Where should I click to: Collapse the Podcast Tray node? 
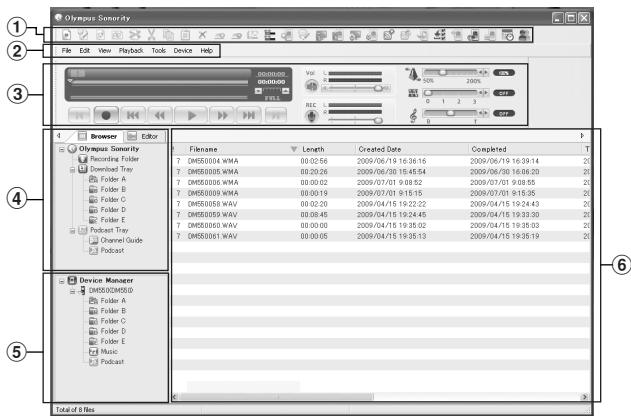(x=72, y=231)
